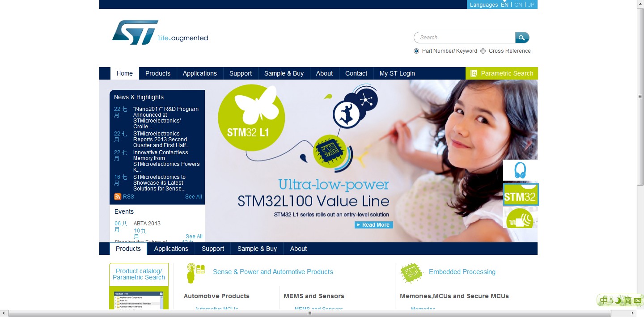Click the Automotive Products heading
This screenshot has width=644, height=317.
[x=216, y=296]
